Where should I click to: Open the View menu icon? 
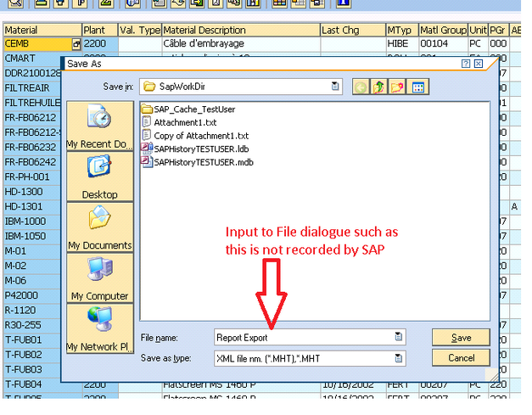417,87
